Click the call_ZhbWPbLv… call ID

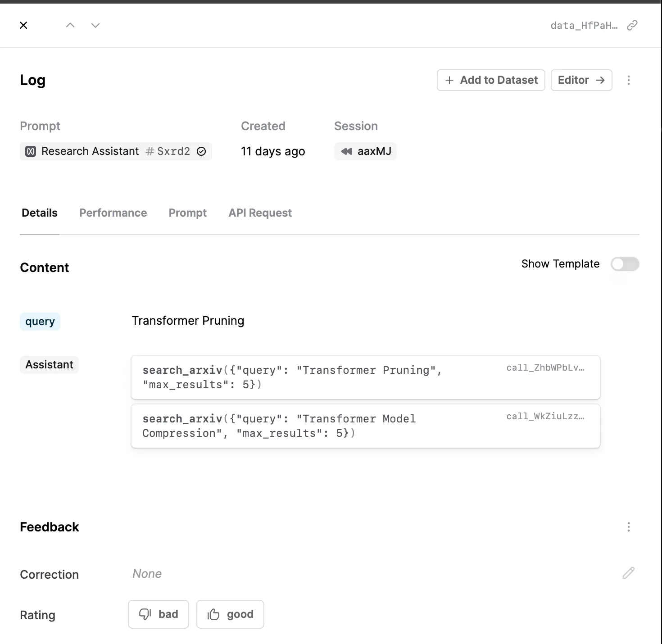pos(545,368)
